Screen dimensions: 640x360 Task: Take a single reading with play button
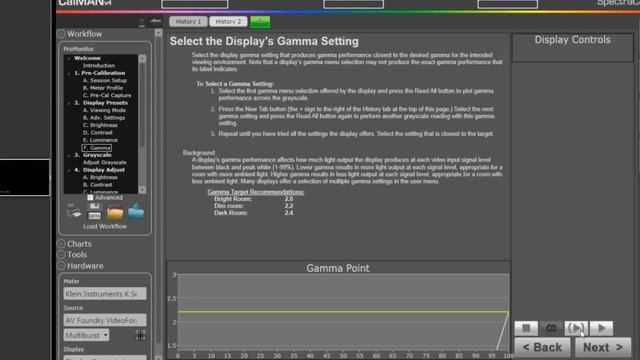coord(601,328)
